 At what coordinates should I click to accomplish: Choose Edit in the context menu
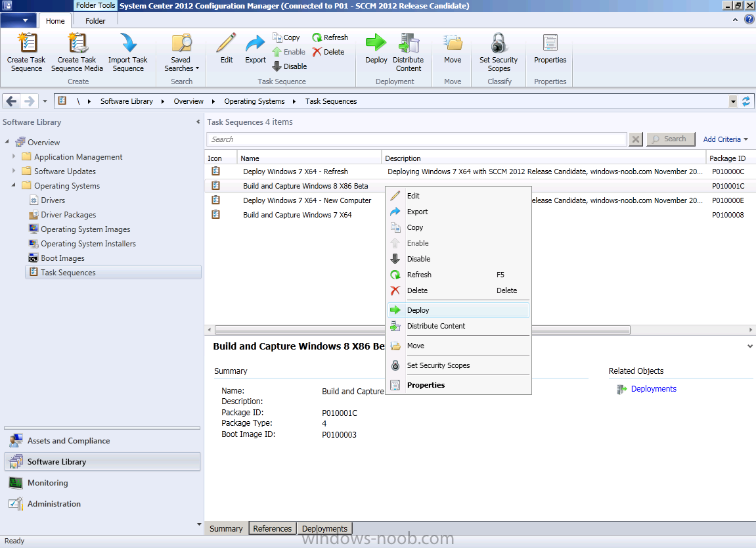coord(458,196)
